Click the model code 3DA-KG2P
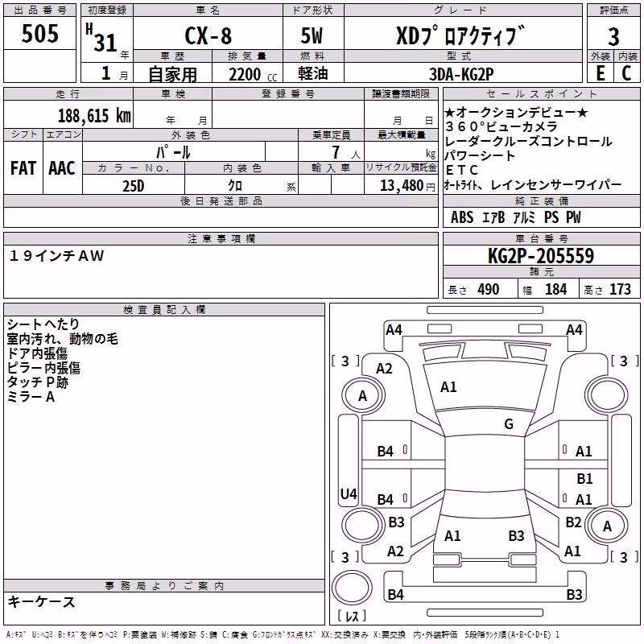The image size is (644, 644). click(x=461, y=74)
